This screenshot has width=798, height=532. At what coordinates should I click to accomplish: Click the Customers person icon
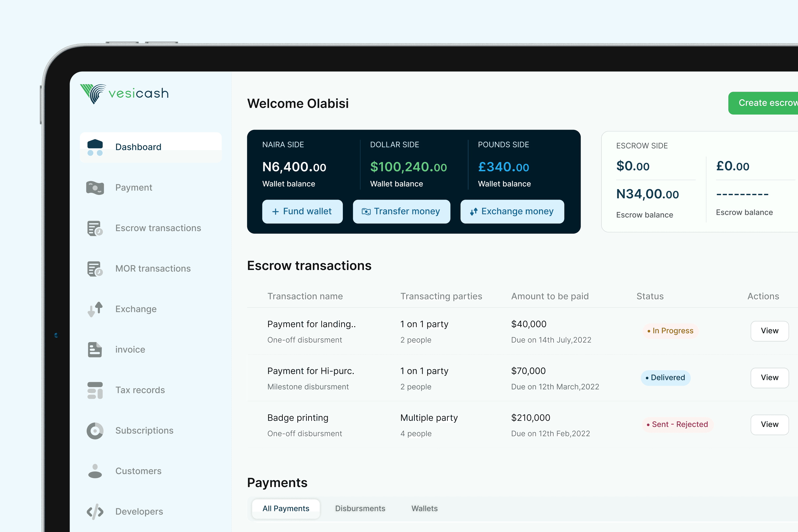coord(95,471)
